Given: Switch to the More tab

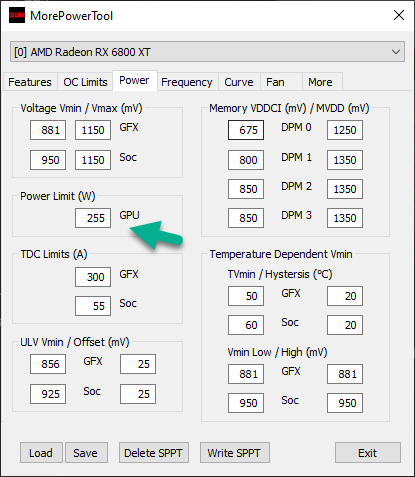Looking at the screenshot, I should (320, 82).
